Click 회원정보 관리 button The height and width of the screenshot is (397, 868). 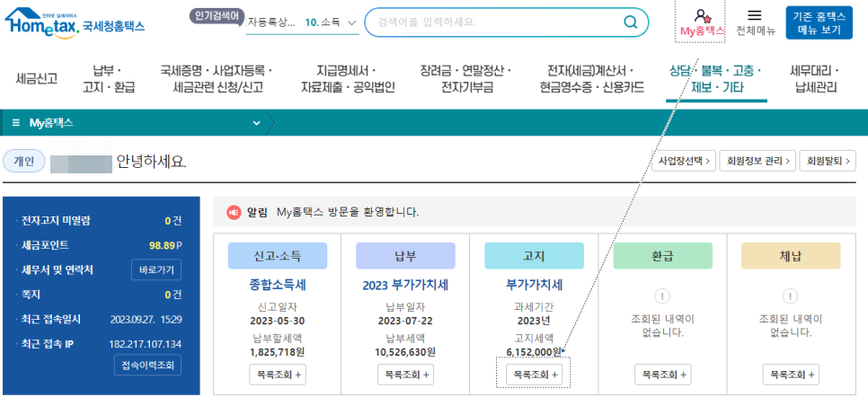tap(758, 161)
